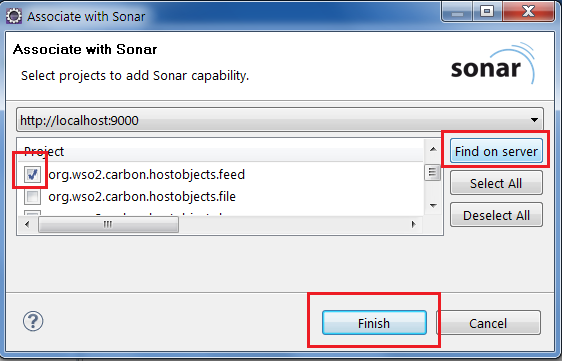The width and height of the screenshot is (562, 361).
Task: Click the server URL combo box arrow
Action: coord(534,120)
